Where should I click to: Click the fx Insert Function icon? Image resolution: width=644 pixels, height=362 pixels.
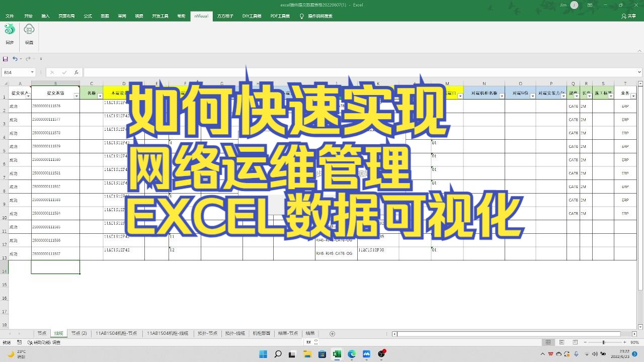coord(76,72)
